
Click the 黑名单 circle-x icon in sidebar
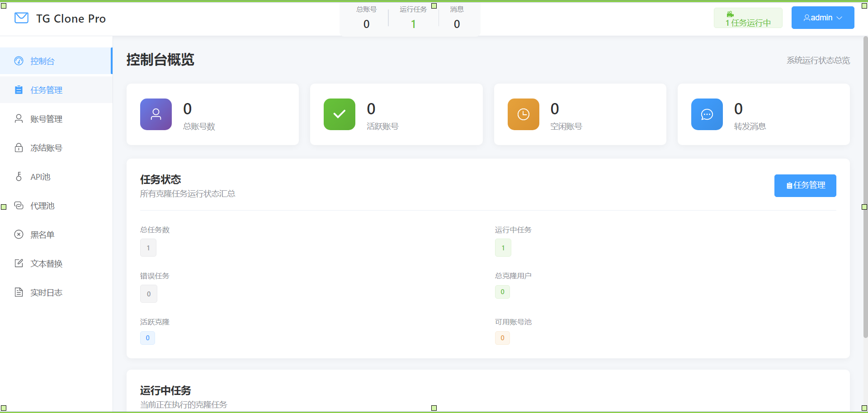pos(19,235)
